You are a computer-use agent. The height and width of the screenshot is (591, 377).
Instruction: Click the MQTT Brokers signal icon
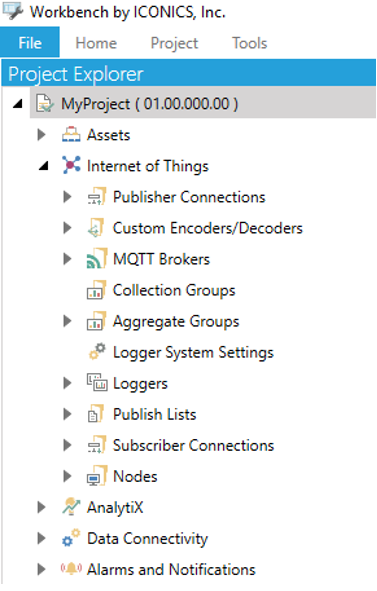click(97, 259)
